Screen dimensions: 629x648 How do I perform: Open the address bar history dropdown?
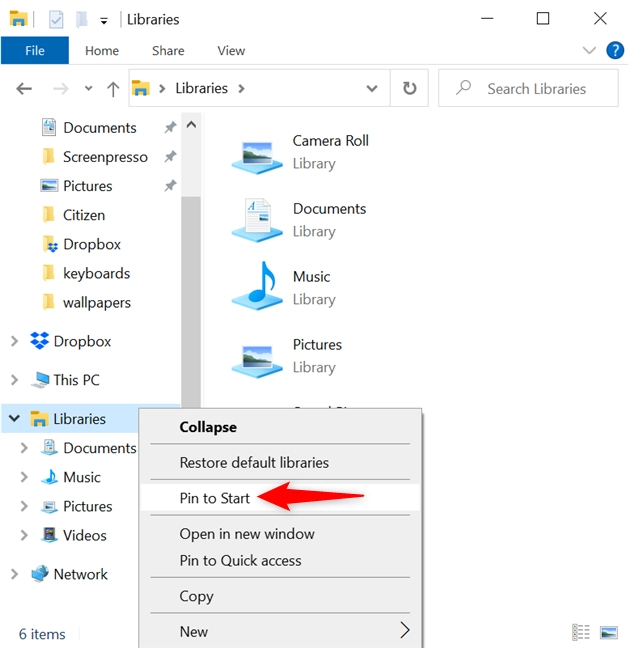[372, 88]
